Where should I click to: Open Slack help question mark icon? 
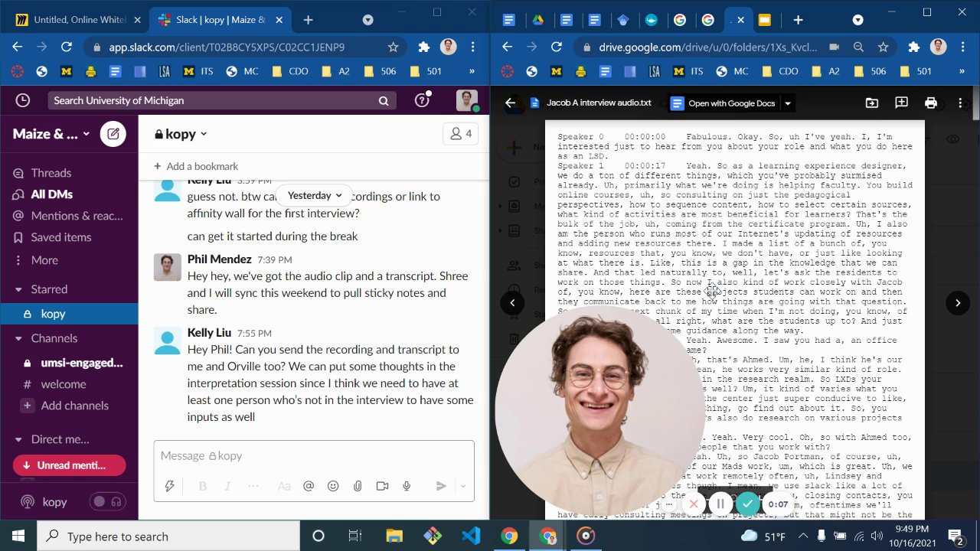422,100
